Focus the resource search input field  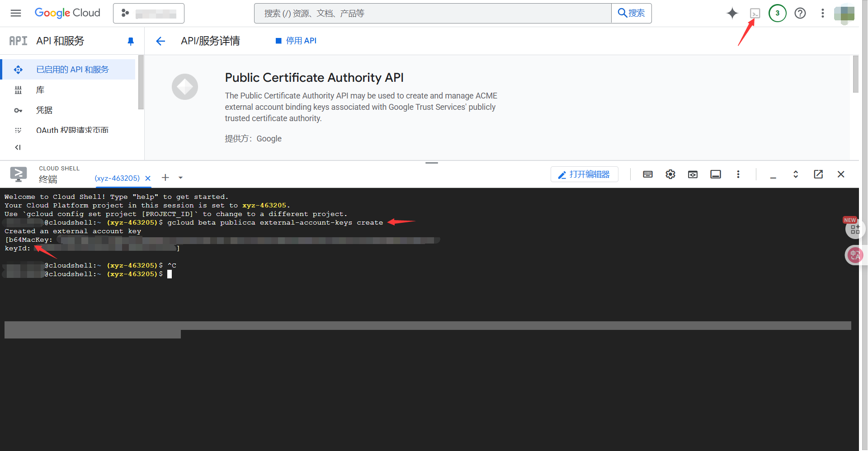pos(433,13)
